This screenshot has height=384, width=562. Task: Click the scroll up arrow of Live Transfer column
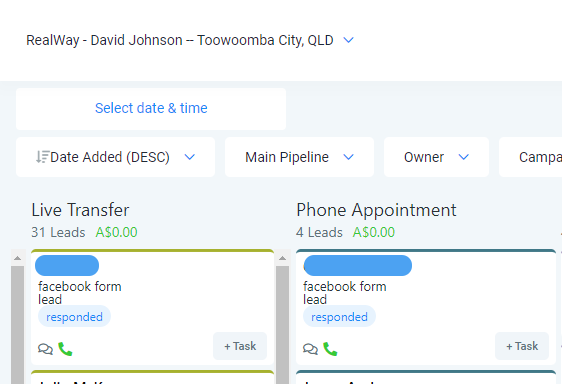18,258
